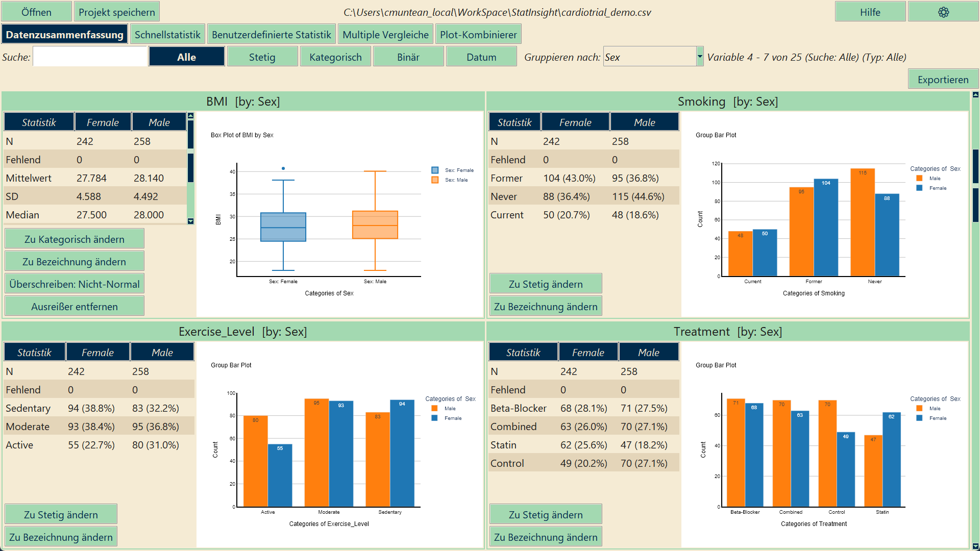This screenshot has width=980, height=551.
Task: Filter variables by Kategorisch type
Action: pos(335,57)
